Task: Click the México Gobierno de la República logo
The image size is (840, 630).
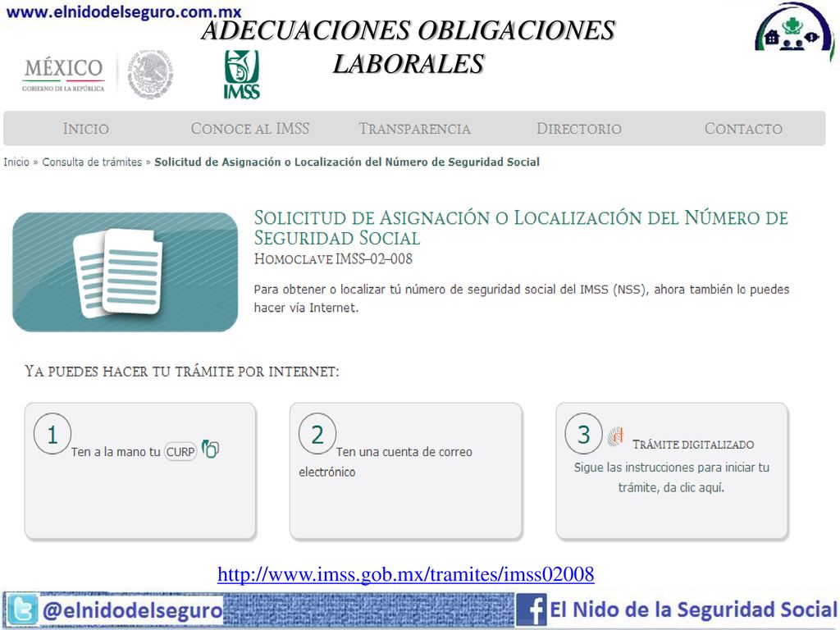Action: click(63, 75)
